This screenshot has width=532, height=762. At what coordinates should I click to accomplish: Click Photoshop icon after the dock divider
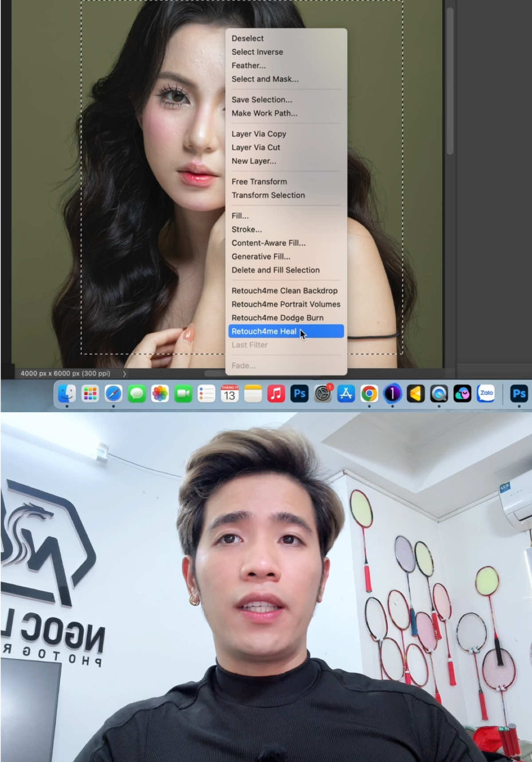519,394
